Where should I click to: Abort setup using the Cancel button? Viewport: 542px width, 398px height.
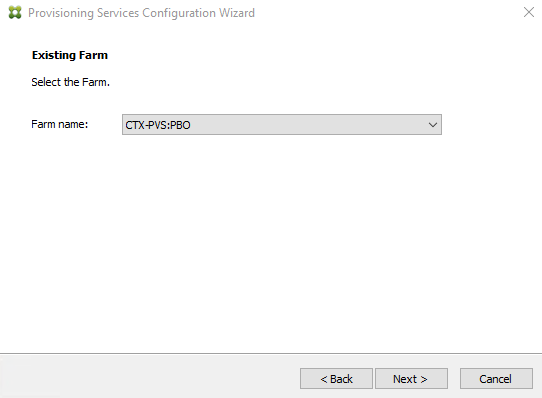pyautogui.click(x=496, y=379)
